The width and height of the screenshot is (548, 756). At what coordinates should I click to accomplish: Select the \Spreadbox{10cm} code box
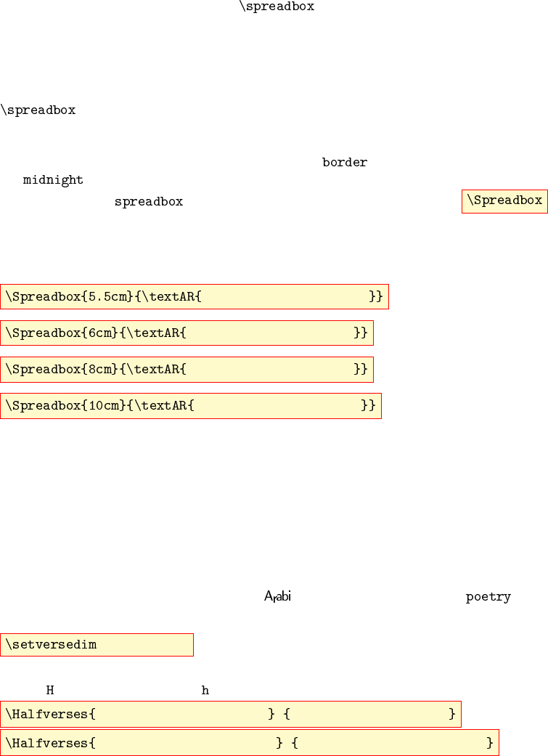(190, 405)
